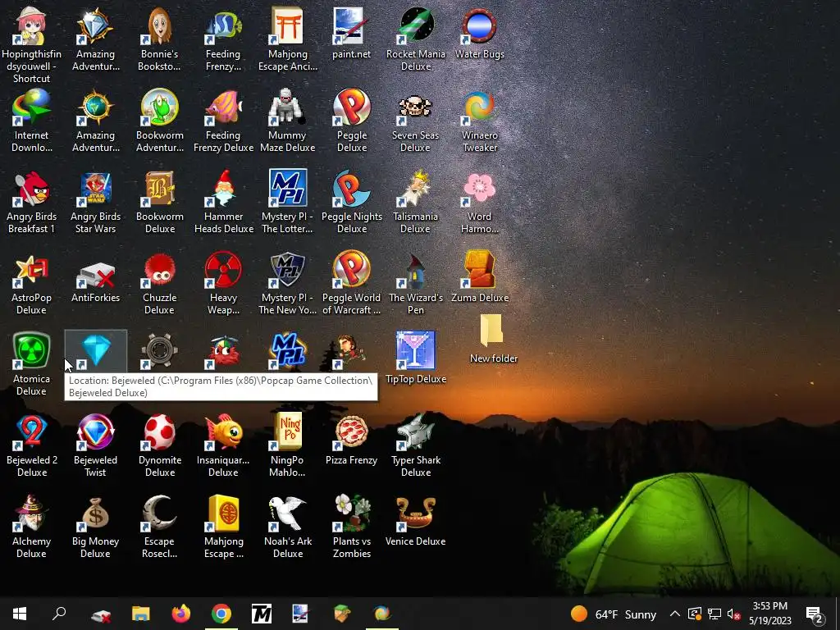
Task: Select the Alchemy Deluxe wizard icon
Action: (x=31, y=514)
